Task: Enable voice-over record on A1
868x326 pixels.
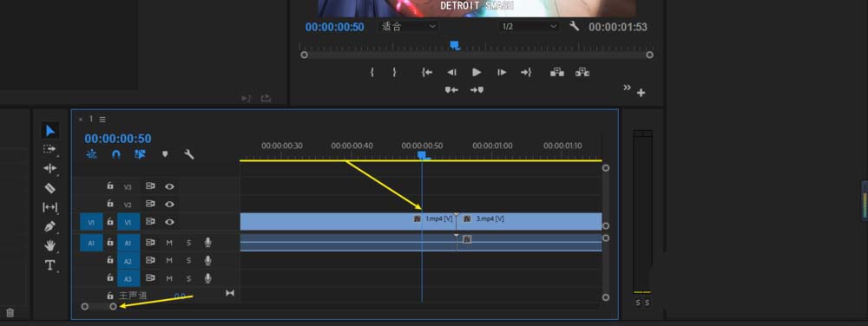Action: point(207,243)
